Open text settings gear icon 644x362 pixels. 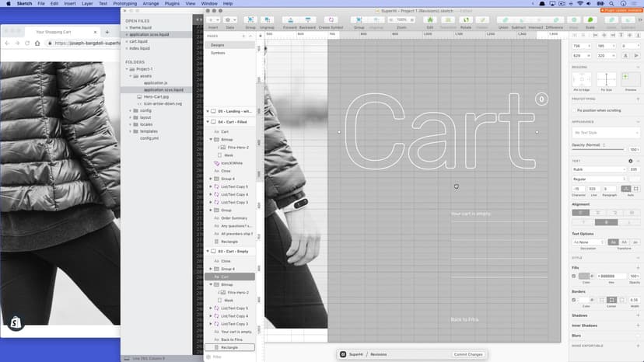click(630, 161)
